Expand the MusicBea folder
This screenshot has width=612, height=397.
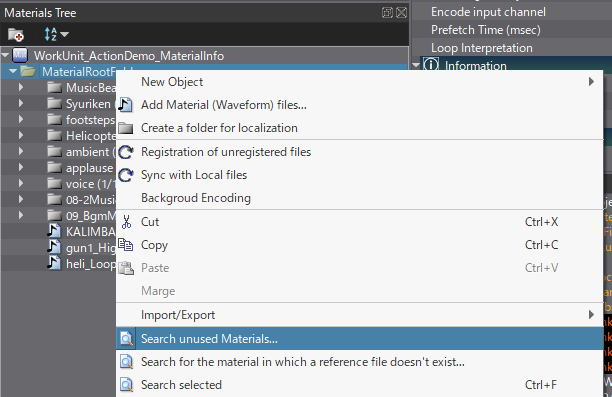[x=21, y=87]
